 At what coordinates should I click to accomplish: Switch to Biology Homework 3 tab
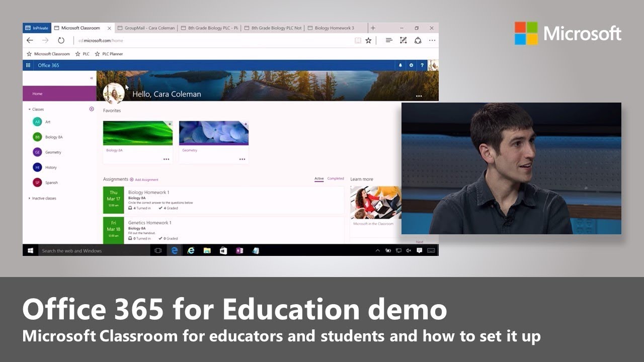336,28
